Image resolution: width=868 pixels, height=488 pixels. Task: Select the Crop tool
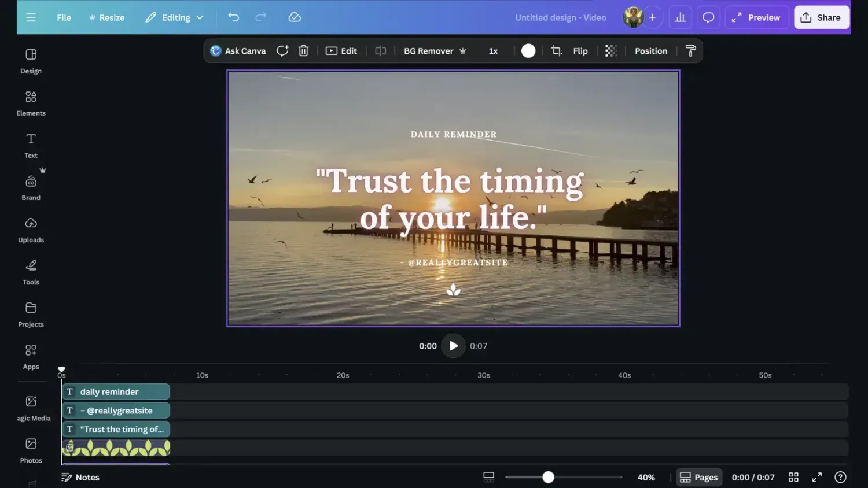(x=556, y=51)
